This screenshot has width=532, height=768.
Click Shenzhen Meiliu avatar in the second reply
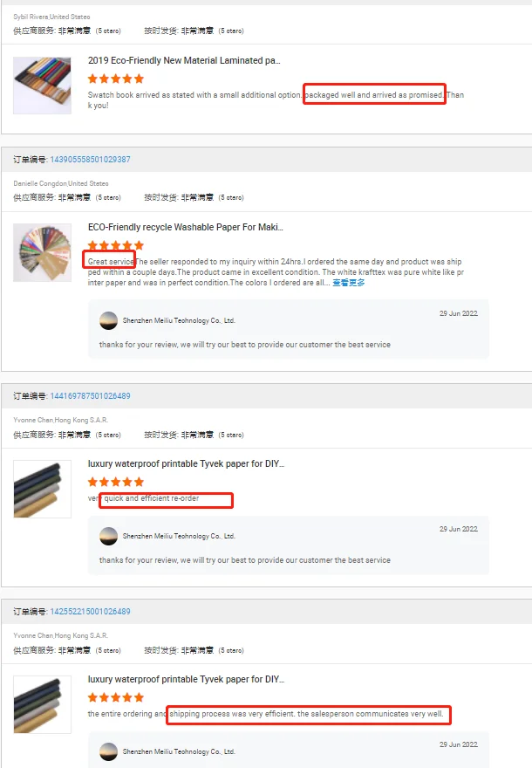pyautogui.click(x=108, y=536)
